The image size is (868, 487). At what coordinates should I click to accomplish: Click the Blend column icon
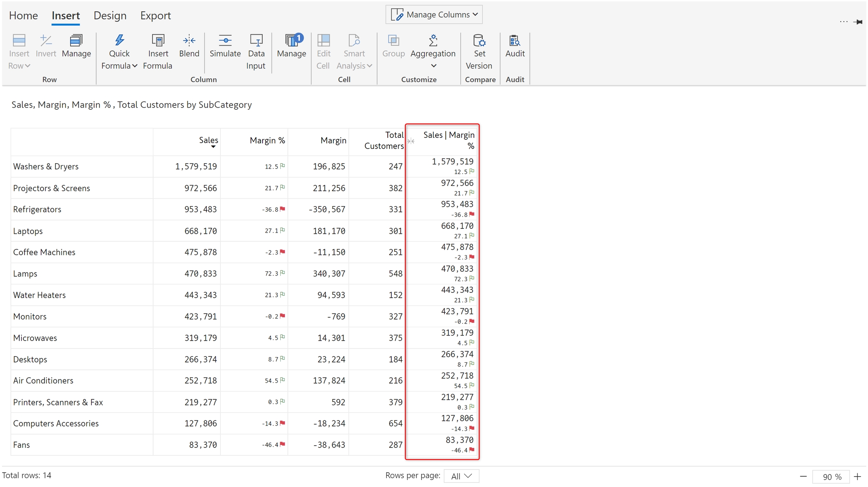189,40
